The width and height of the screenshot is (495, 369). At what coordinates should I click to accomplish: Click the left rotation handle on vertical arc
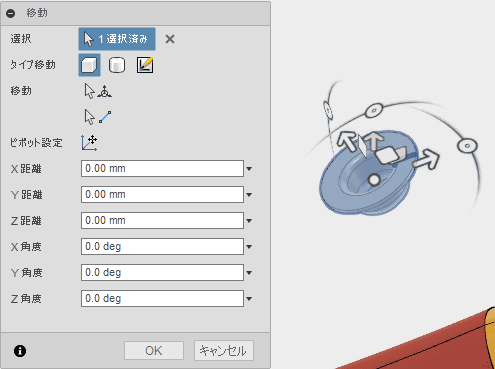coord(328,110)
